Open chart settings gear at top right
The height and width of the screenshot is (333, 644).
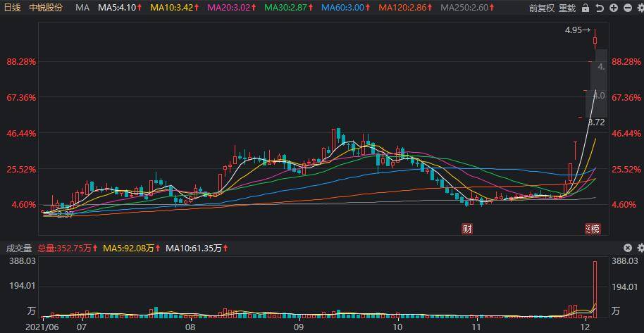[639, 8]
